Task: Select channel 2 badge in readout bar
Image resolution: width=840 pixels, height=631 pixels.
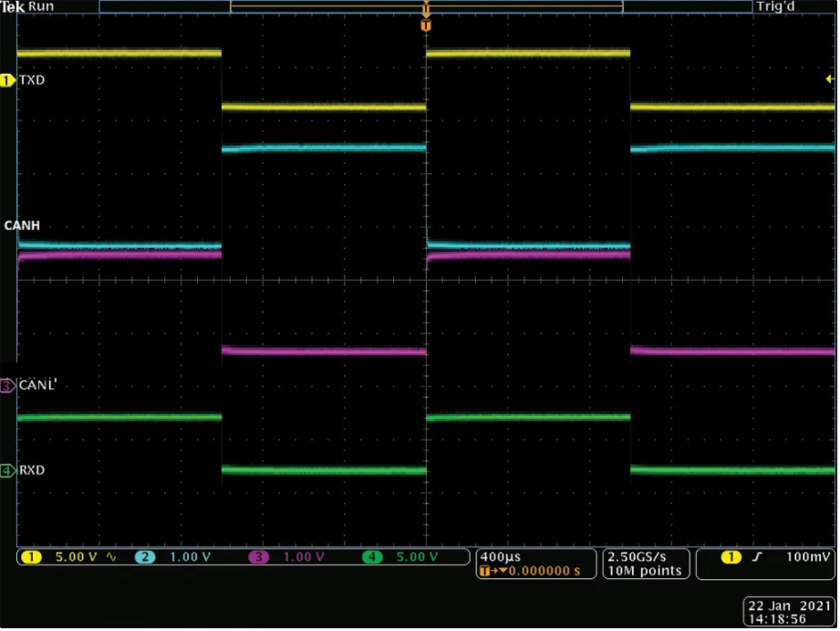Action: point(145,558)
